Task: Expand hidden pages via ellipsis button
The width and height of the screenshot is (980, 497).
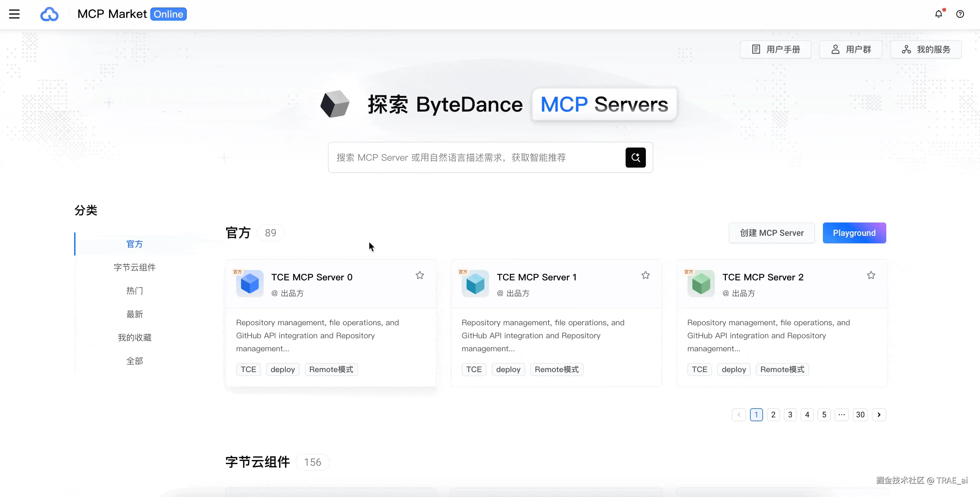Action: [x=841, y=414]
